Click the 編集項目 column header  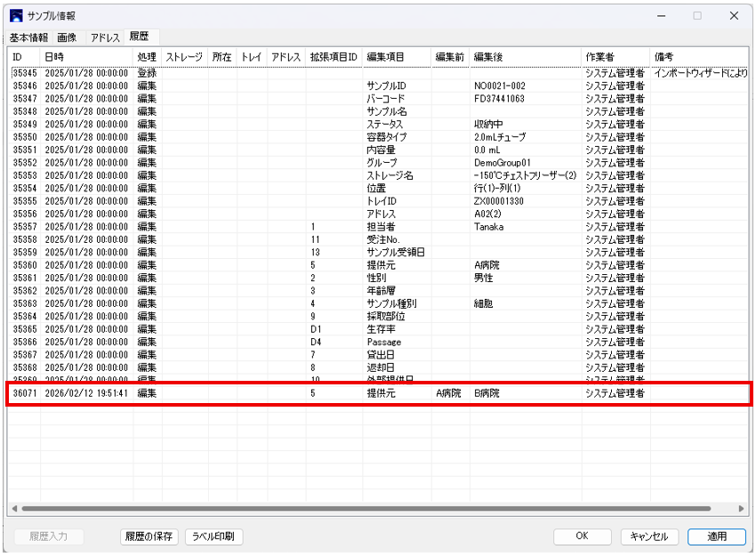(x=396, y=57)
